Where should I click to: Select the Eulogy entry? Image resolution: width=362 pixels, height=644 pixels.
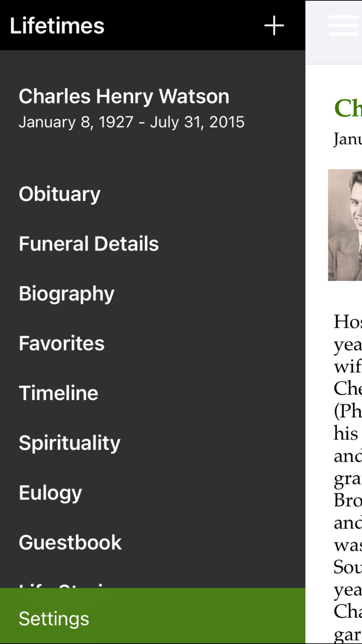tap(50, 492)
